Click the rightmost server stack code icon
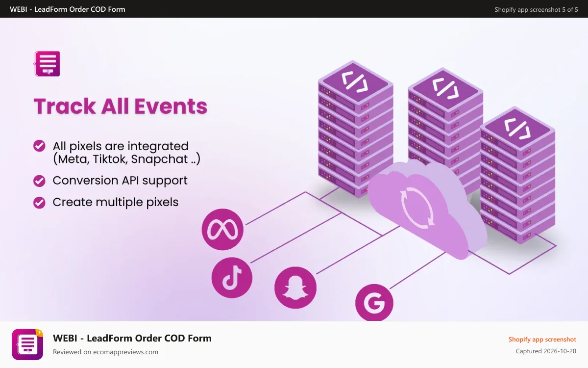The height and width of the screenshot is (368, 588). 517,130
